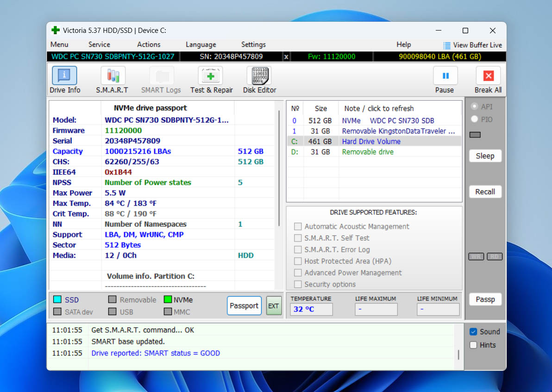Toggle Advanced Power Management checkbox

click(x=298, y=273)
